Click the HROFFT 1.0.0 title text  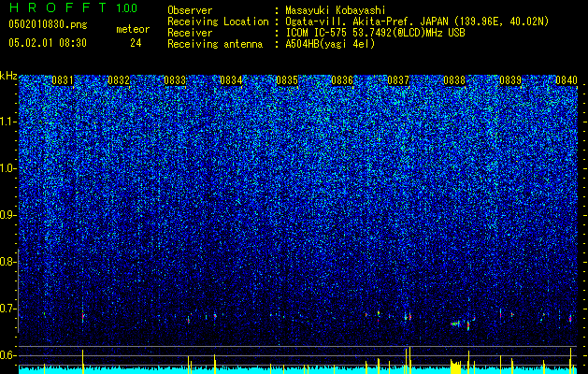pyautogui.click(x=74, y=7)
